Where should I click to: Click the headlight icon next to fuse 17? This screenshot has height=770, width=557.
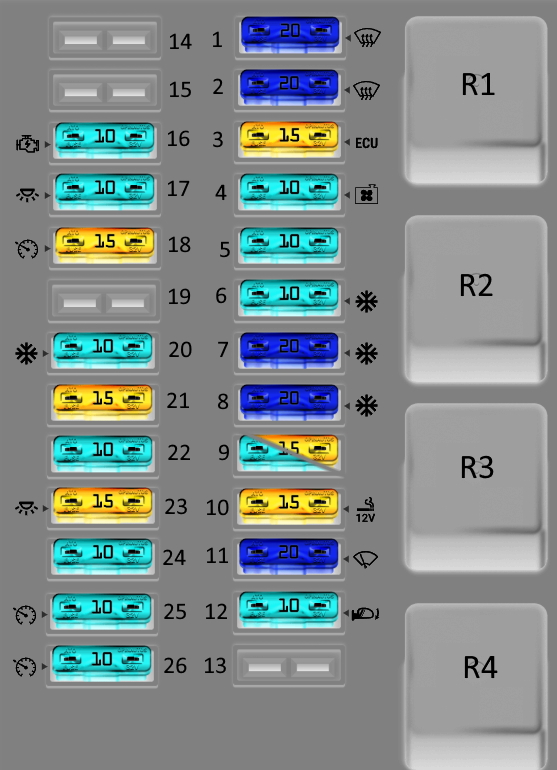pos(27,195)
